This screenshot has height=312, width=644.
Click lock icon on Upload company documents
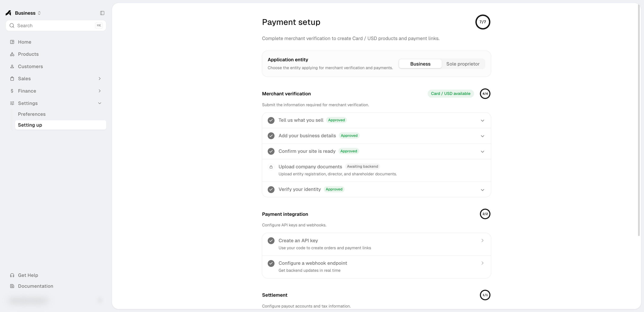pos(271,167)
